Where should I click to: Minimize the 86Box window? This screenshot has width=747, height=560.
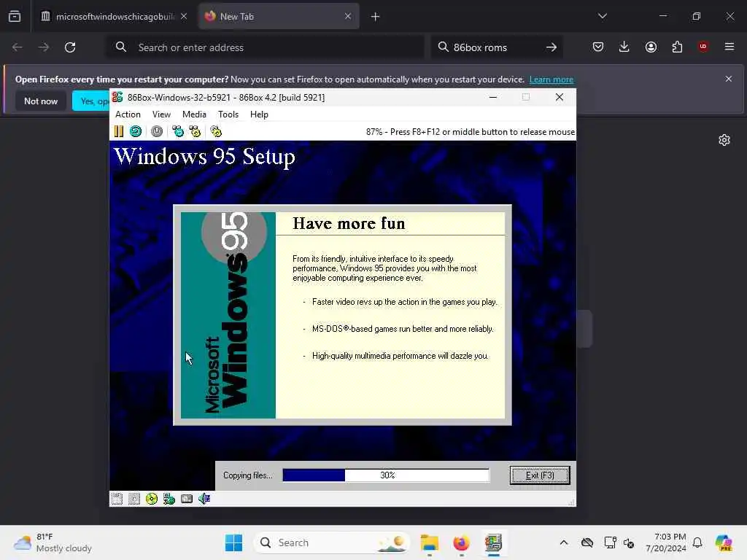tap(493, 97)
